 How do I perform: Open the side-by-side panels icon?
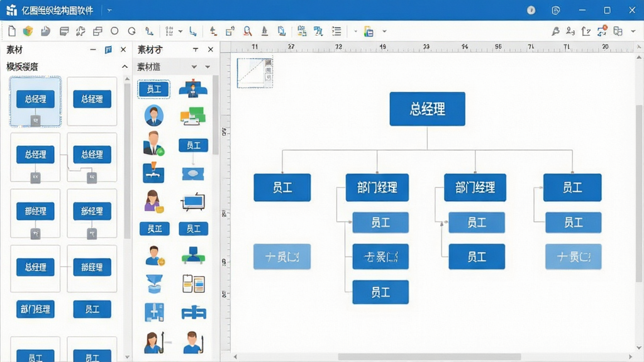click(618, 31)
